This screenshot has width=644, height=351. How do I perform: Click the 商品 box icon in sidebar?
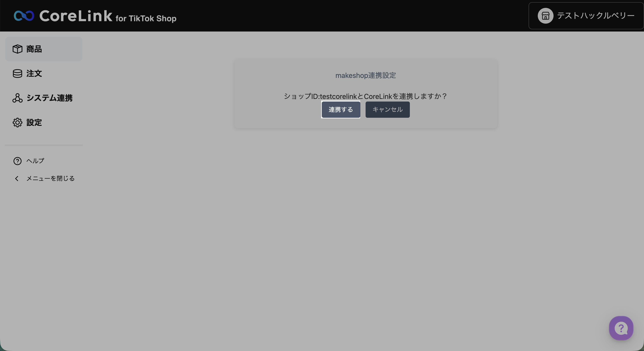[18, 49]
